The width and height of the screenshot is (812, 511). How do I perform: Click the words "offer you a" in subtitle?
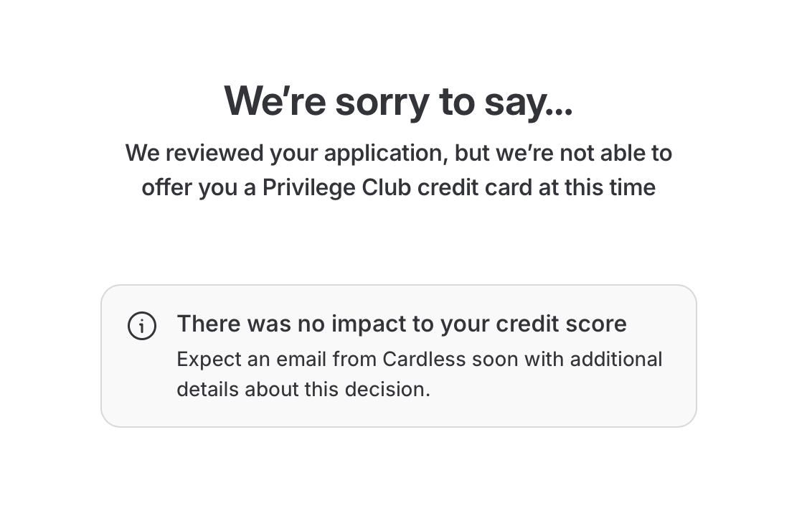pos(199,188)
